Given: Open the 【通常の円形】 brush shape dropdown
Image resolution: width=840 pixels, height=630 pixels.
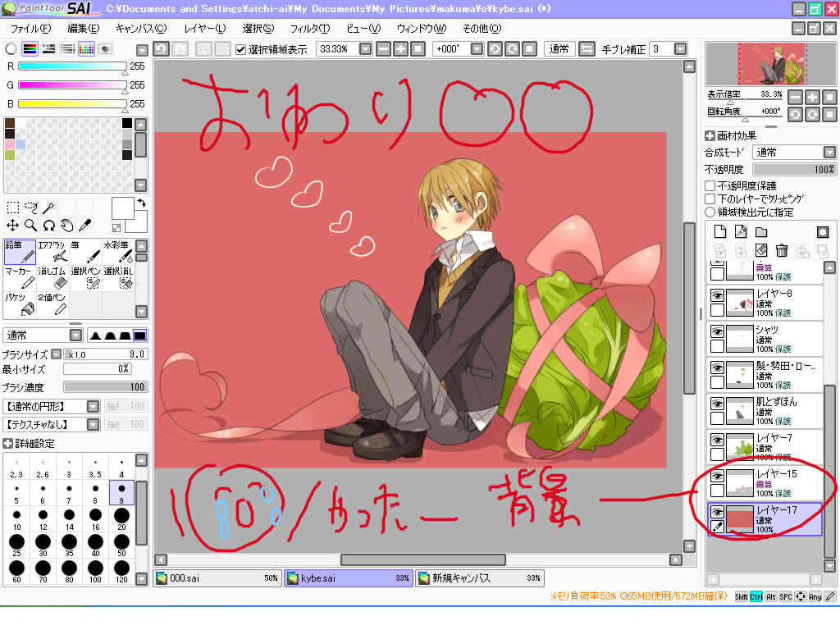Looking at the screenshot, I should point(94,406).
